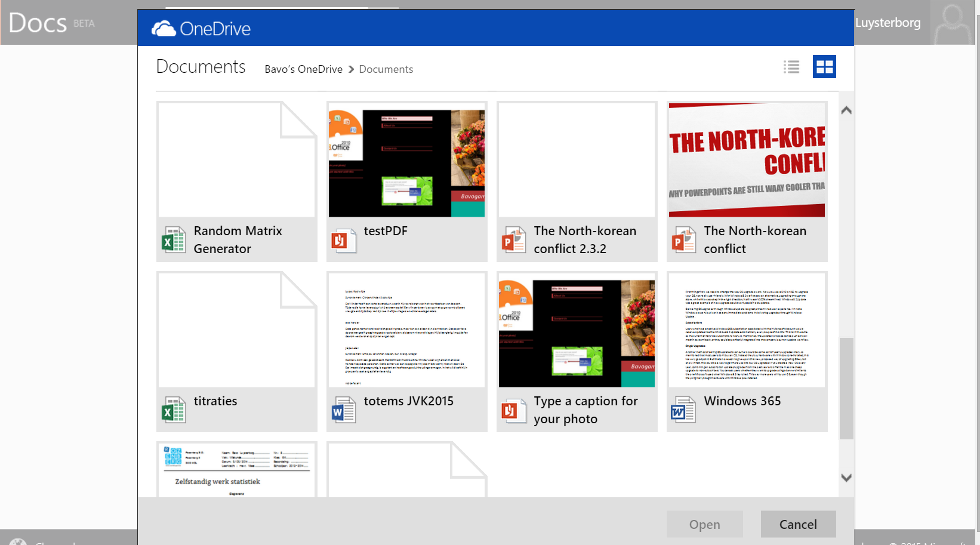Go to Bavo's OneDrive breadcrumb
The image size is (980, 545).
coord(303,69)
